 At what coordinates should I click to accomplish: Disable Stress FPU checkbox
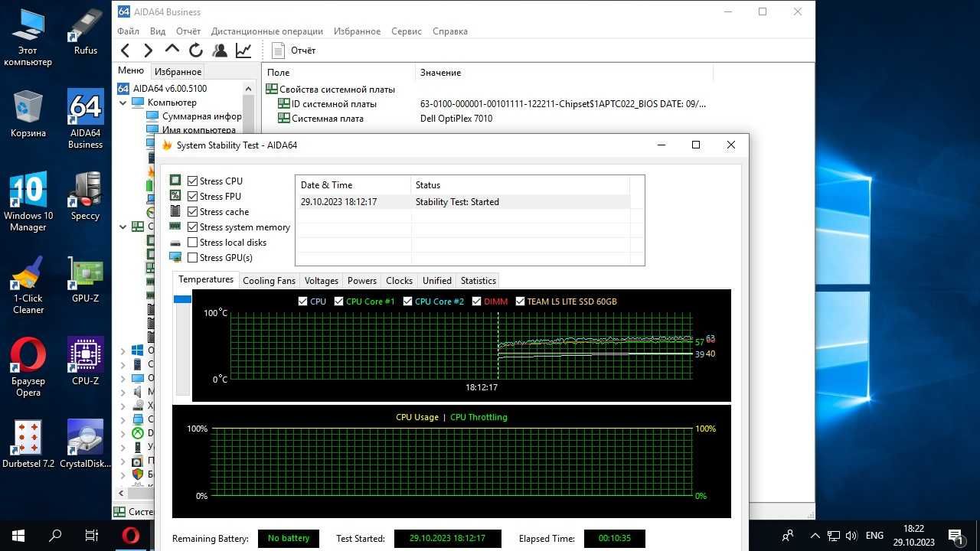tap(192, 197)
